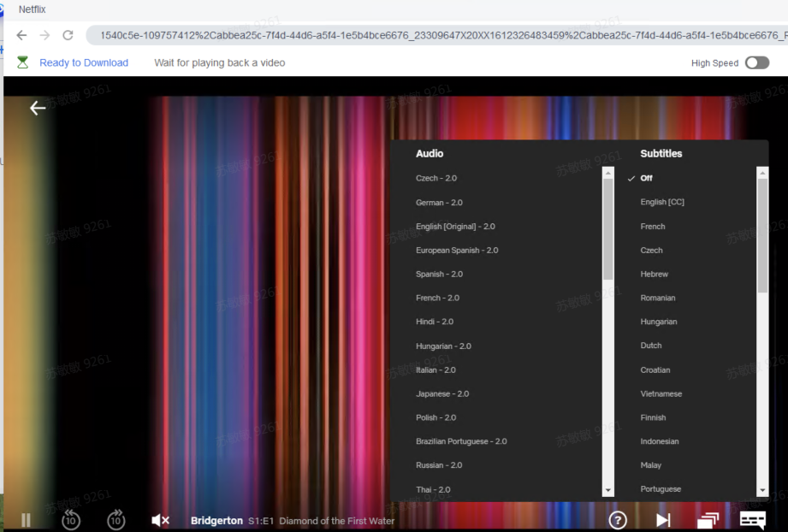Choose Croatian subtitles
Image resolution: width=788 pixels, height=532 pixels.
pos(655,369)
